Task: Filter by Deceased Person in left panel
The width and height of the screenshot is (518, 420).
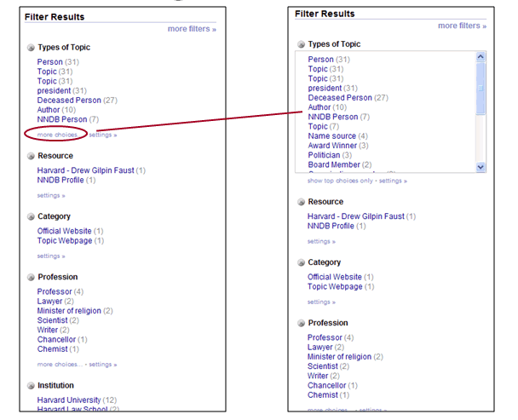Action: pos(68,100)
